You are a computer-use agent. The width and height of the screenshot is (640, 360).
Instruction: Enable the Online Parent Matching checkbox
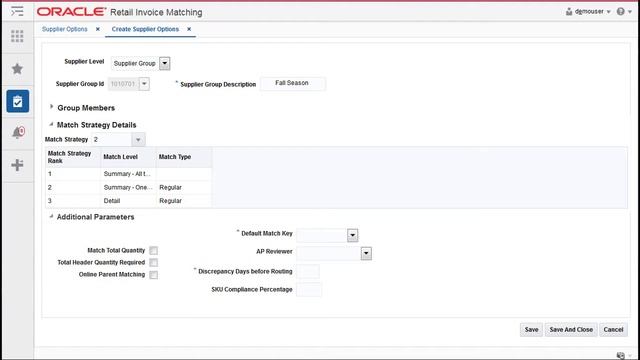tap(153, 275)
